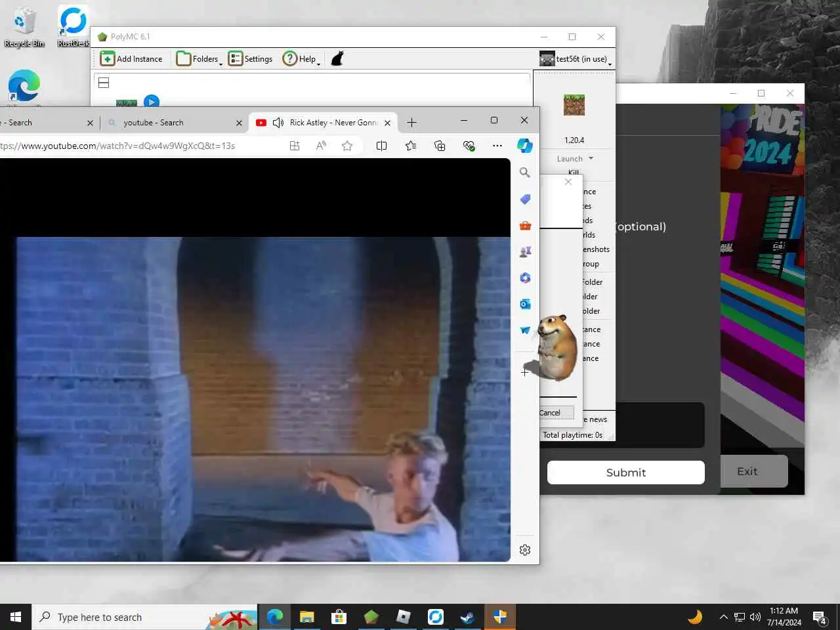The height and width of the screenshot is (630, 840).
Task: Open the Windows Start menu
Action: point(16,617)
